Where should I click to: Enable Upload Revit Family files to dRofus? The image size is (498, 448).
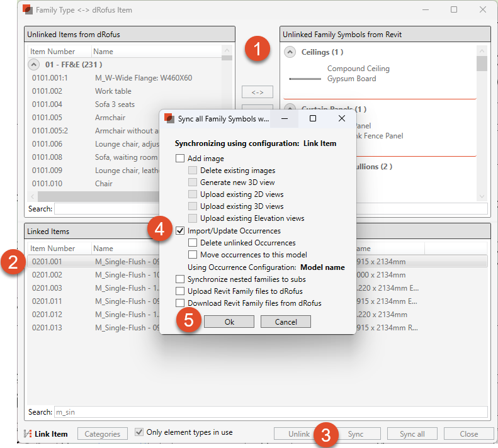pos(181,291)
